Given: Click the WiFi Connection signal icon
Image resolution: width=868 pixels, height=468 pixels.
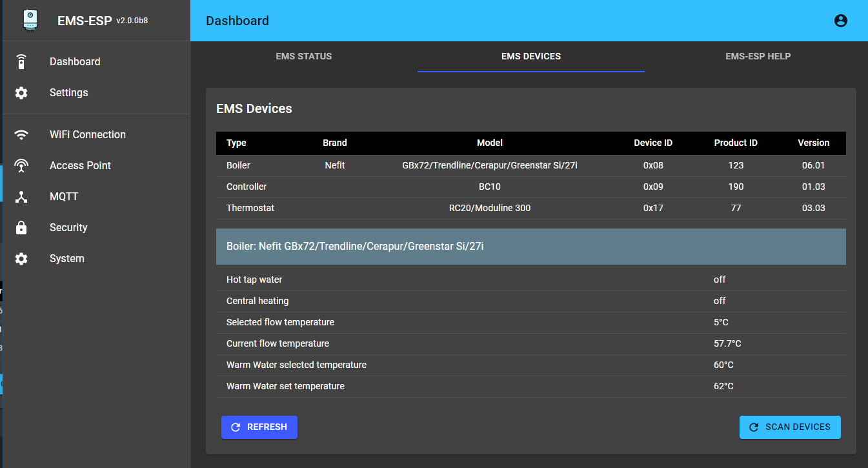Looking at the screenshot, I should [21, 135].
